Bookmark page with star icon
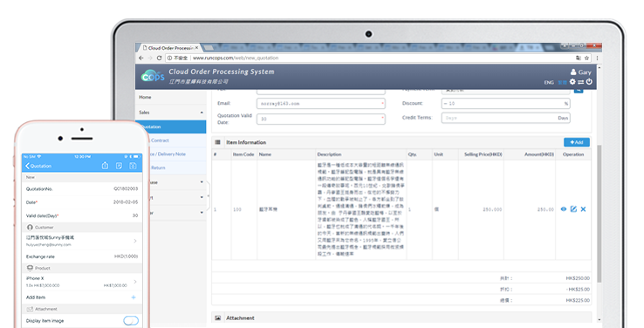This screenshot has height=328, width=644. click(x=586, y=58)
